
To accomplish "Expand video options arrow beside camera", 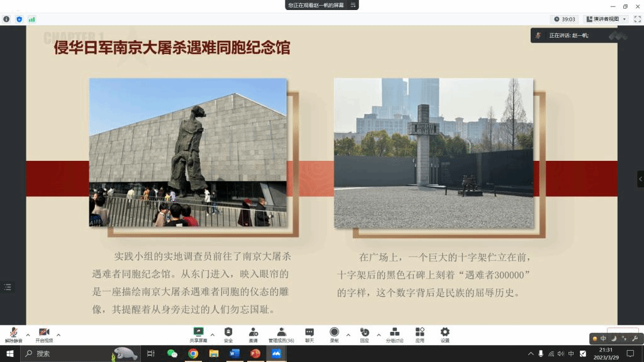I will 58,334.
